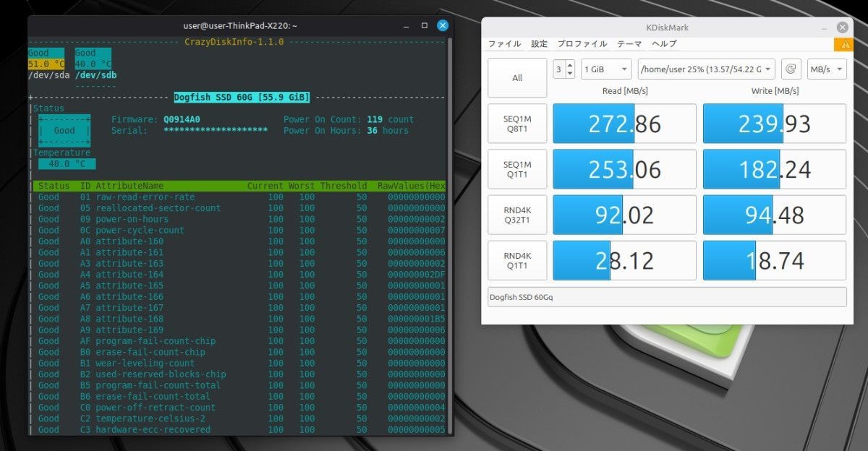Click the erase-fail-count-total row
Viewport: 868px width, 451px height.
click(x=239, y=396)
